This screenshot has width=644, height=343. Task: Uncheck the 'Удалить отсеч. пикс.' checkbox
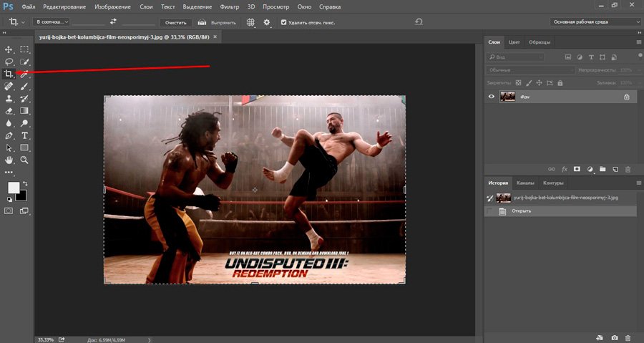click(284, 22)
